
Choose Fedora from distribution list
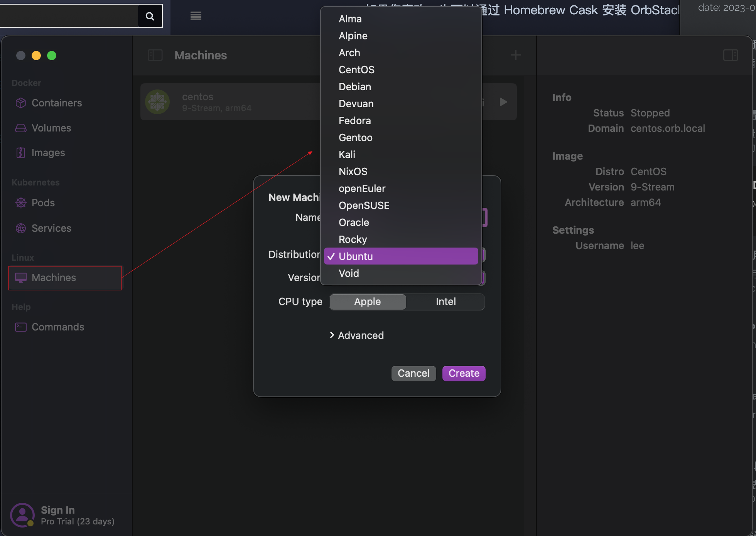(354, 121)
